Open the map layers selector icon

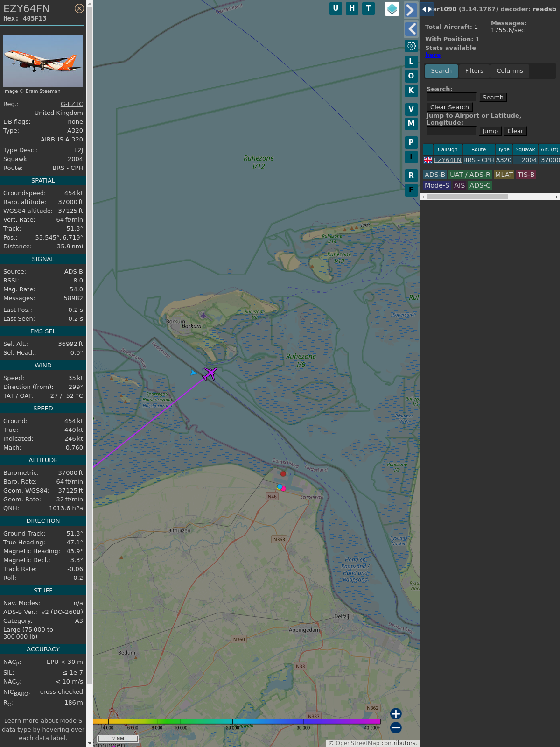pyautogui.click(x=392, y=8)
